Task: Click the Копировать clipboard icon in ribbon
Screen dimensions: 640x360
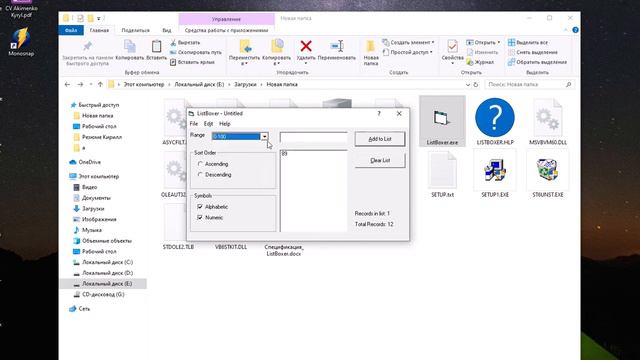Action: 130,47
